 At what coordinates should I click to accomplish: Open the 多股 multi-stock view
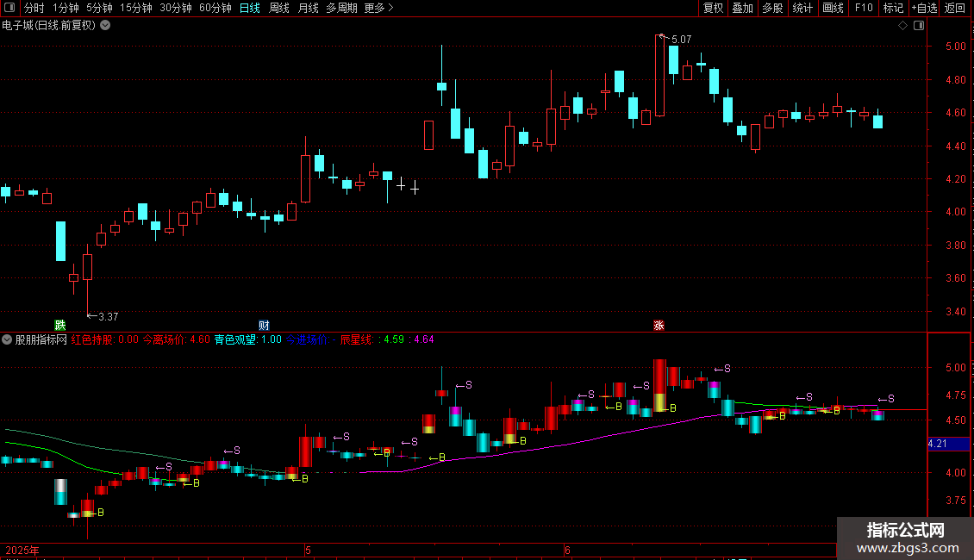(772, 8)
